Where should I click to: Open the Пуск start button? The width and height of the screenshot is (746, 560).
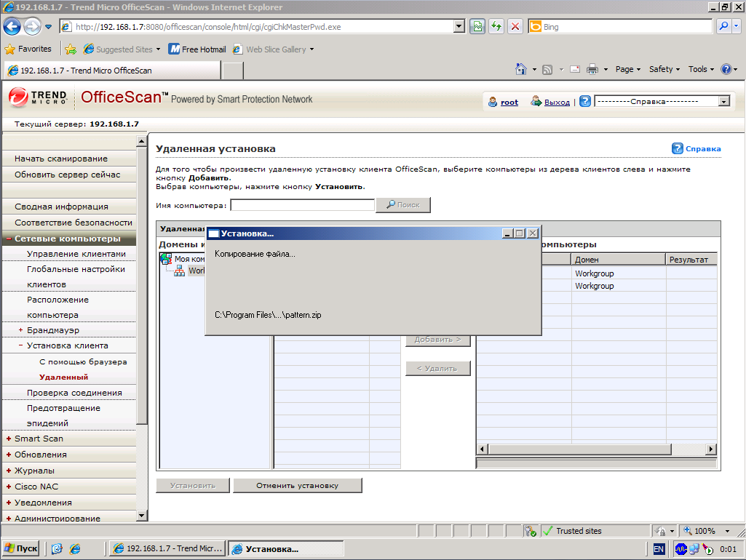(x=21, y=548)
